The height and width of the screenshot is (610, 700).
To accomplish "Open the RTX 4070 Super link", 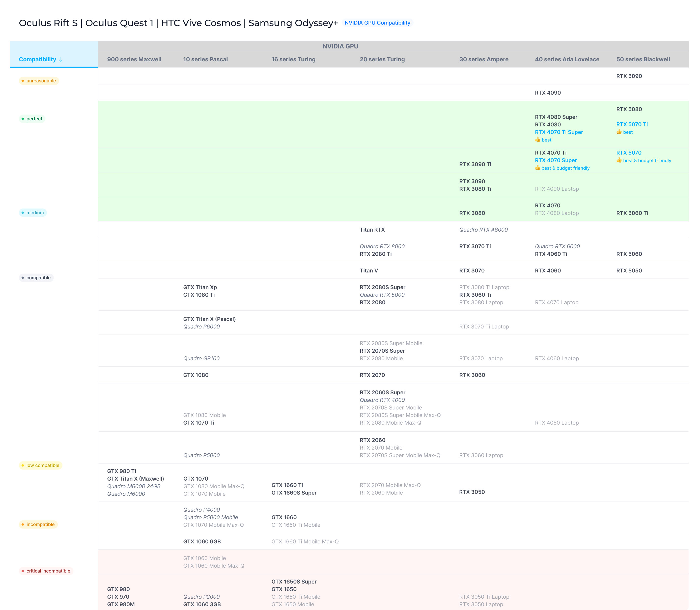I will pyautogui.click(x=556, y=160).
